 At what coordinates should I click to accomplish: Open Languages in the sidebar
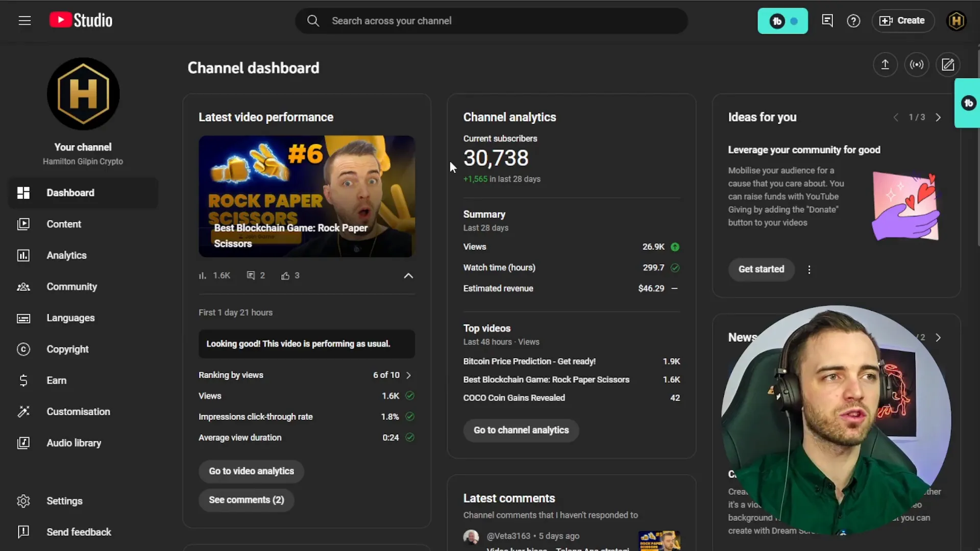click(x=83, y=318)
